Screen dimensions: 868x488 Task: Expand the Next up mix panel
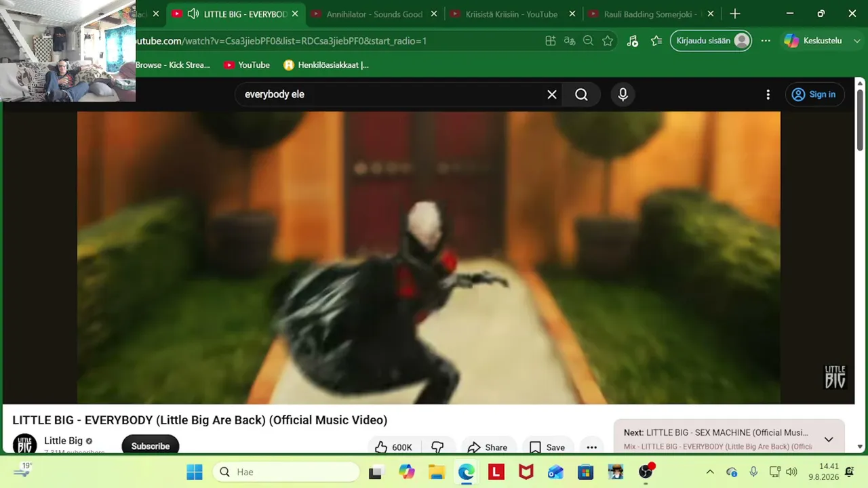click(829, 439)
